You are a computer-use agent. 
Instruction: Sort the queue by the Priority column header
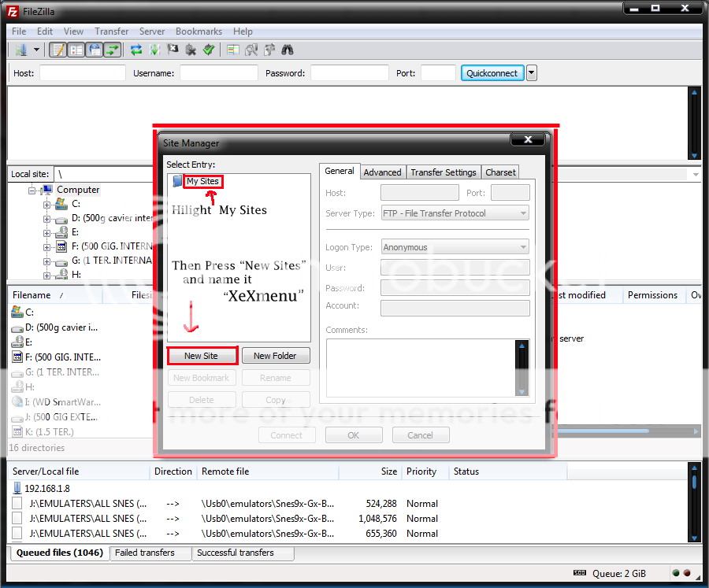(425, 472)
